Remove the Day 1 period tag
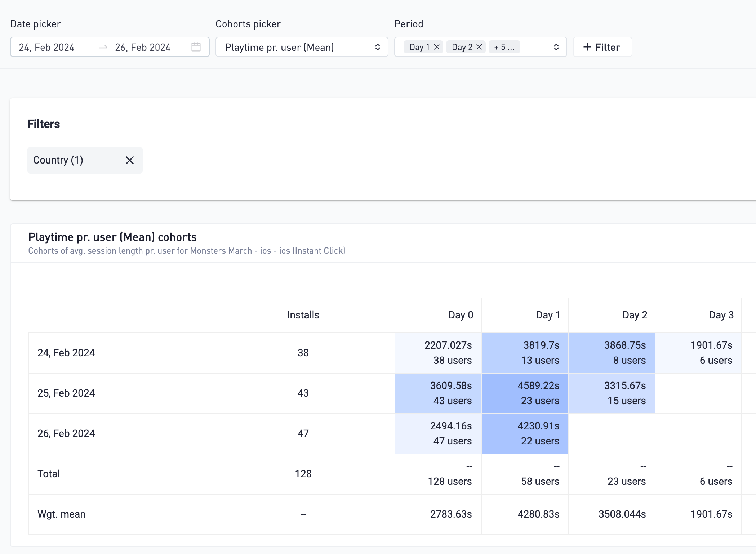The height and width of the screenshot is (554, 756). tap(437, 47)
